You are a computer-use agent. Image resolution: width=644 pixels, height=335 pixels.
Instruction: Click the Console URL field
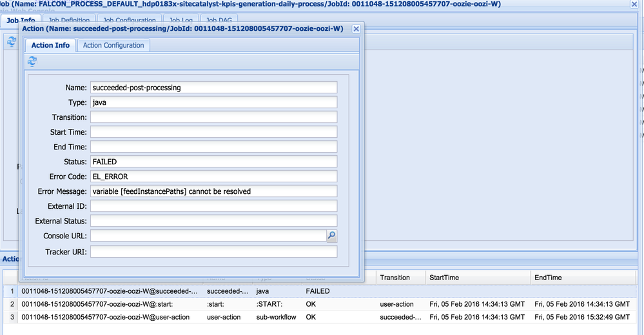click(x=208, y=236)
